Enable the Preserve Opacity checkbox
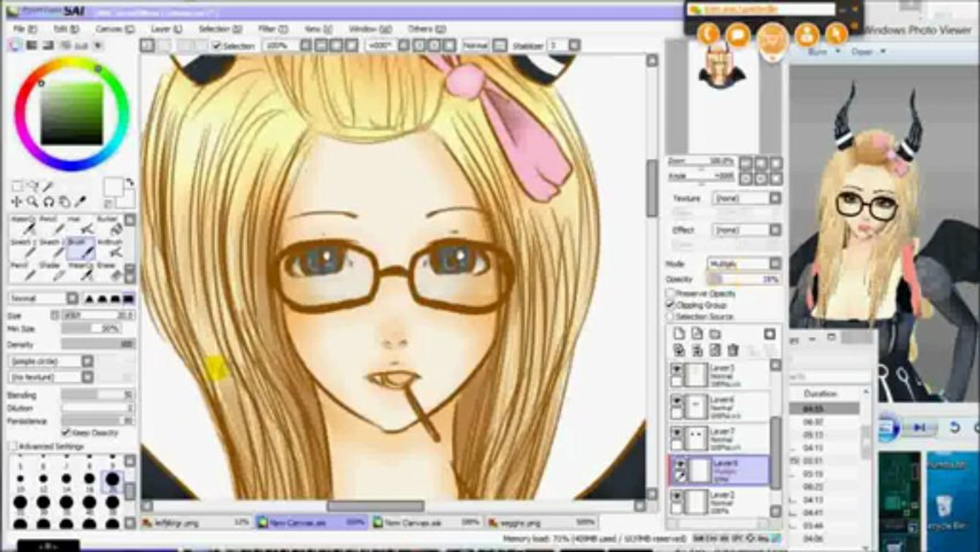The height and width of the screenshot is (552, 980). 671,293
